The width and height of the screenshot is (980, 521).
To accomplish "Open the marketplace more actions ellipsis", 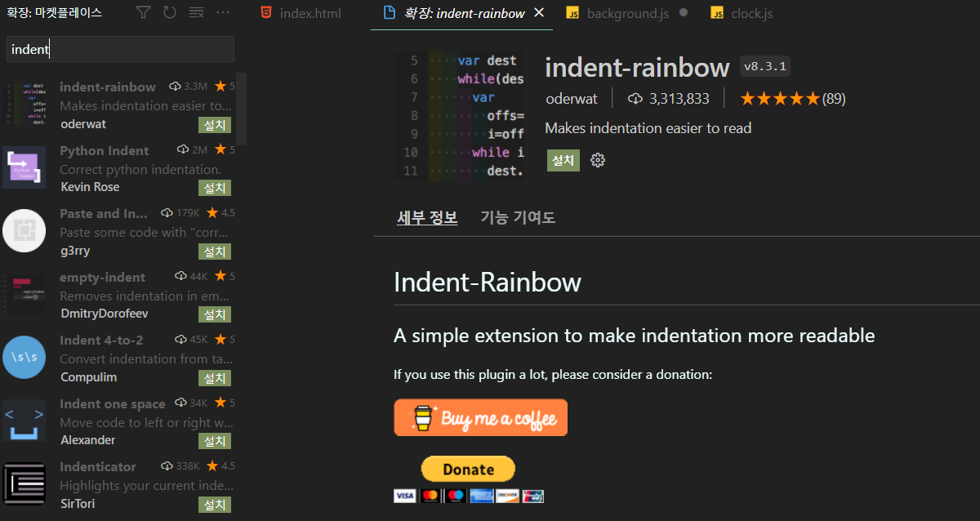I will pyautogui.click(x=223, y=12).
